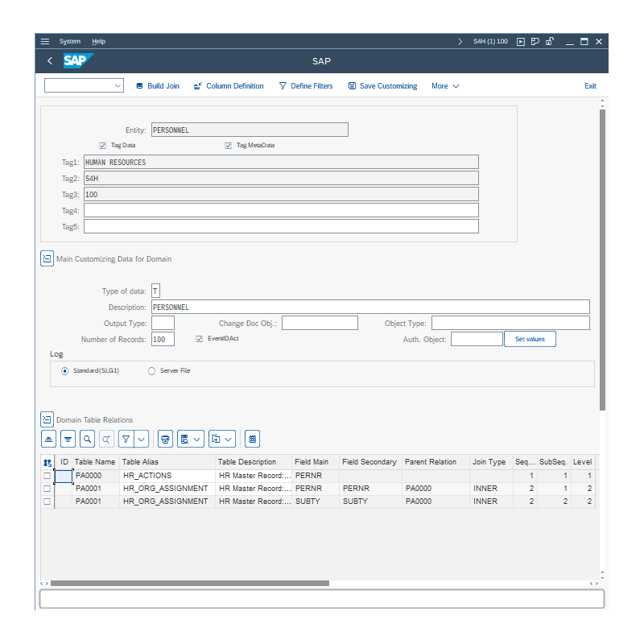Disable the EventIDAct checkbox

pyautogui.click(x=200, y=339)
